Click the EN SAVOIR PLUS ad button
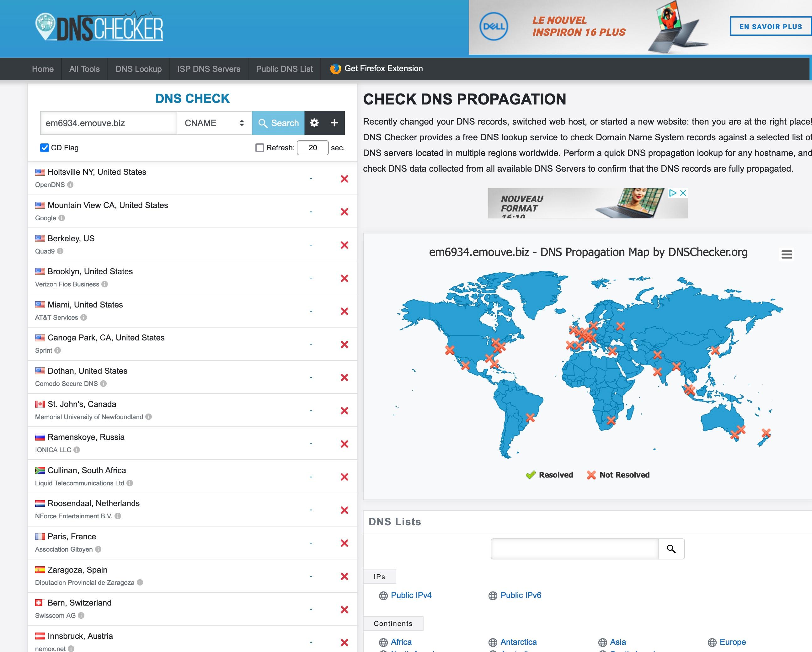Image resolution: width=812 pixels, height=652 pixels. tap(771, 26)
